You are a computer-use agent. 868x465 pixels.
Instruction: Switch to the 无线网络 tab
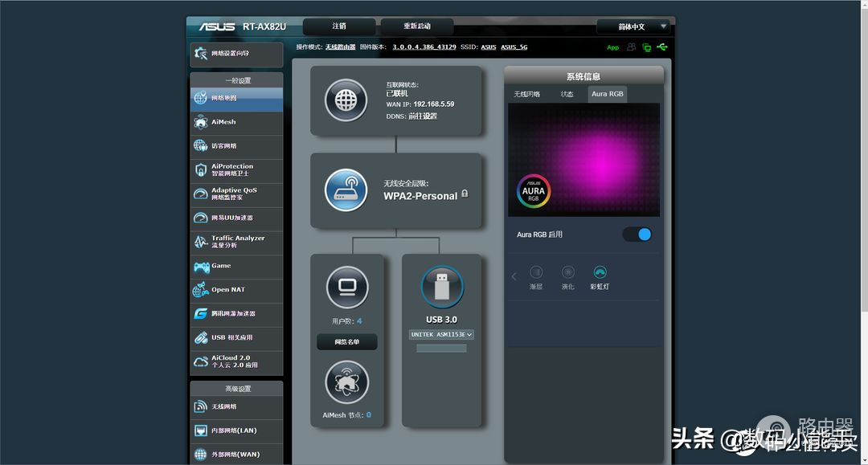click(x=527, y=94)
